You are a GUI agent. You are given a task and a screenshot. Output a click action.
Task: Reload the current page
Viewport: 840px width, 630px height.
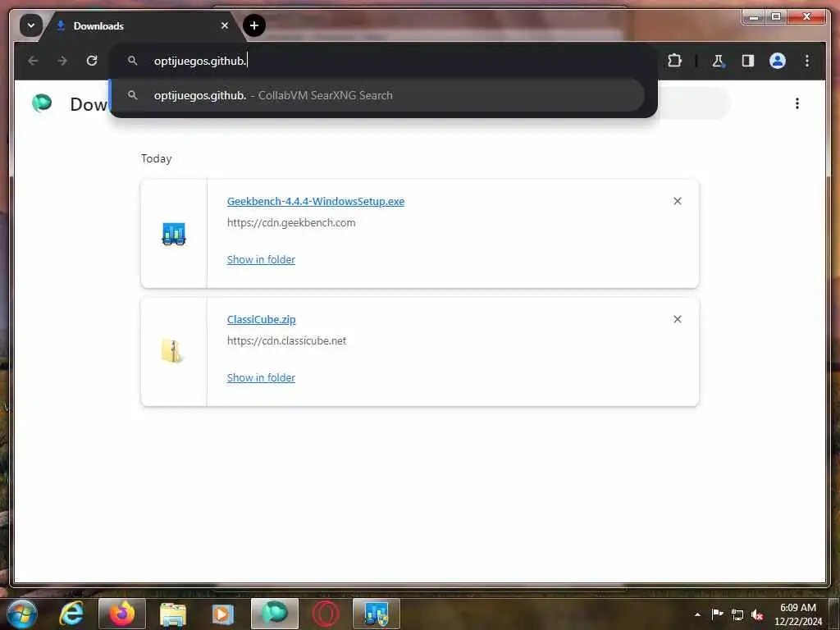click(x=92, y=61)
